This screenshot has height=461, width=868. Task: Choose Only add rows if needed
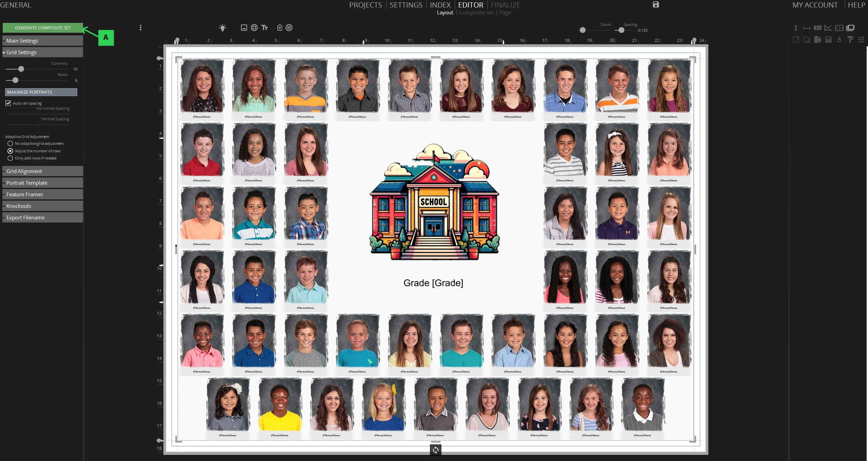click(x=10, y=158)
